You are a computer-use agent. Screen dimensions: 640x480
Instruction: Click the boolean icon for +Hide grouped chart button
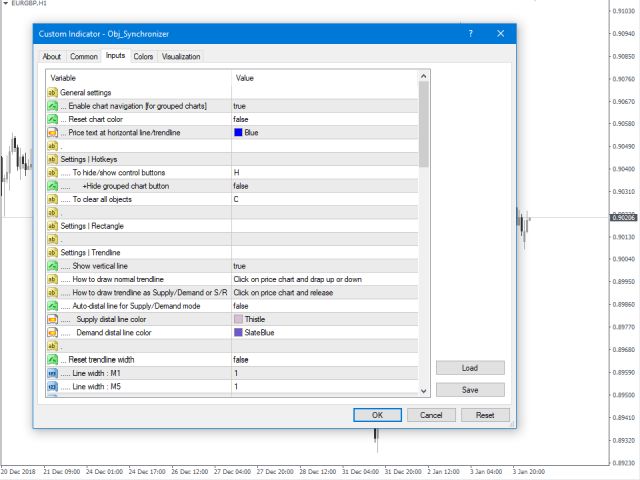point(52,186)
